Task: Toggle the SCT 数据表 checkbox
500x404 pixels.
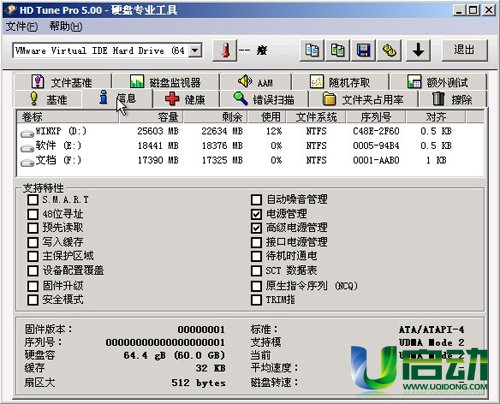Action: click(256, 271)
